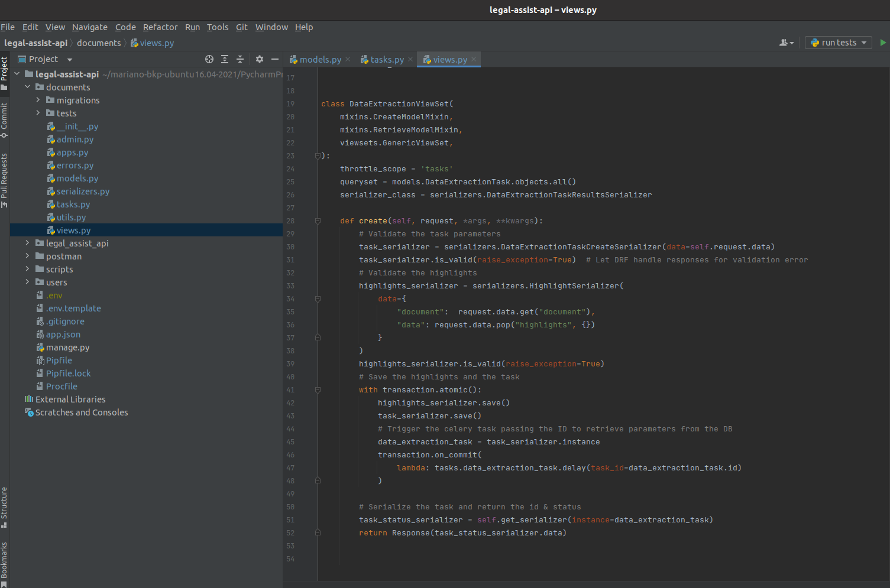Open serializers.py in project tree

pyautogui.click(x=83, y=191)
